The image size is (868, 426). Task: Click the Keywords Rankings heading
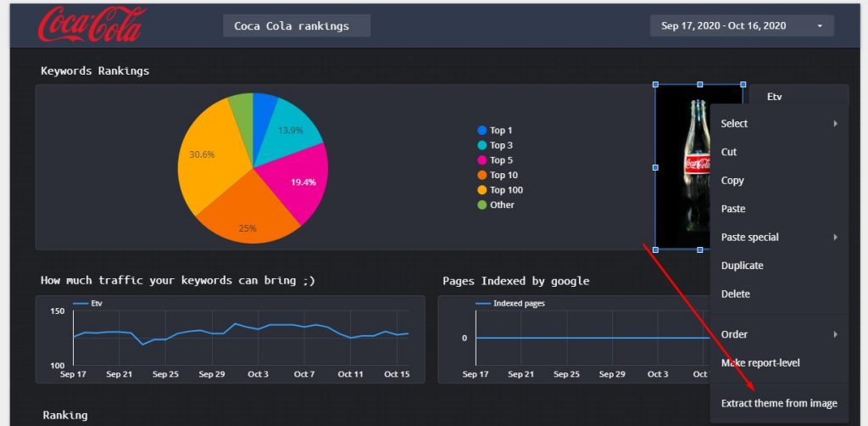[95, 71]
